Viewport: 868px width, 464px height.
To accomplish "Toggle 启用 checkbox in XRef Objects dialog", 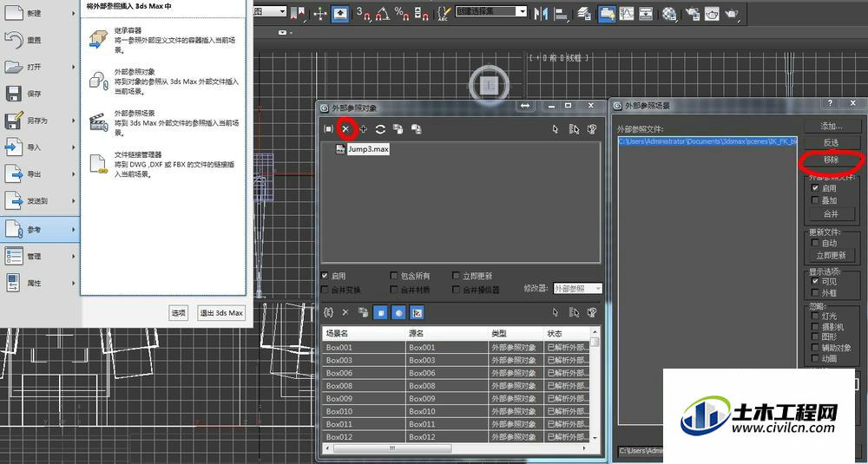I will point(325,276).
